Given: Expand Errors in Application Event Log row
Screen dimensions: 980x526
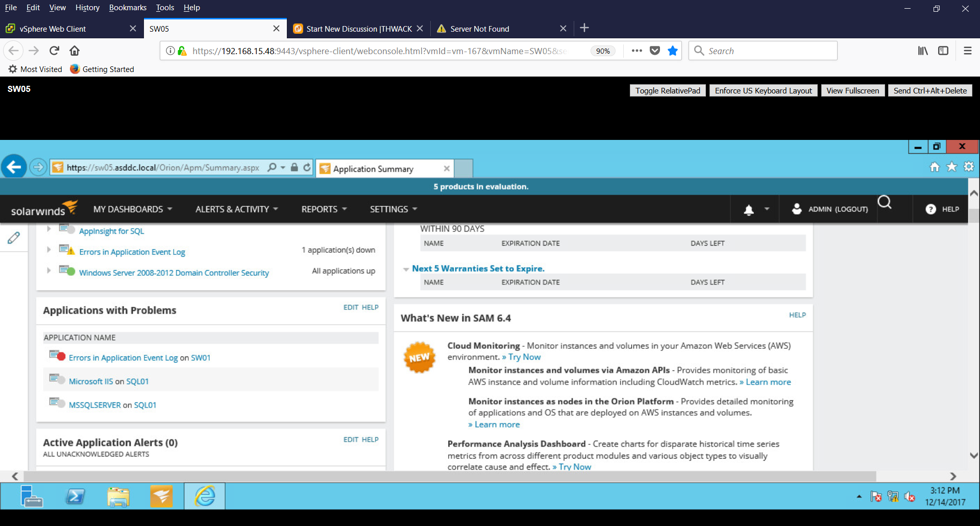Looking at the screenshot, I should [x=48, y=249].
